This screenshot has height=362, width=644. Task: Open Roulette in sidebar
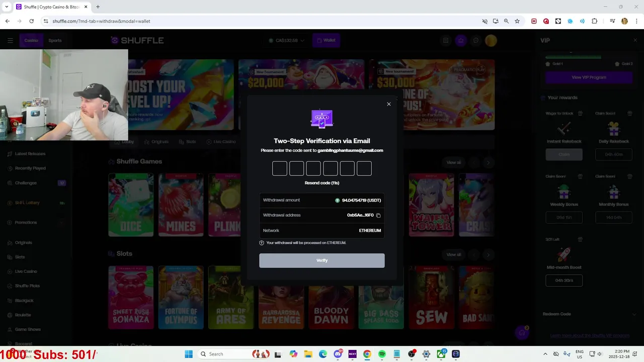(23, 315)
